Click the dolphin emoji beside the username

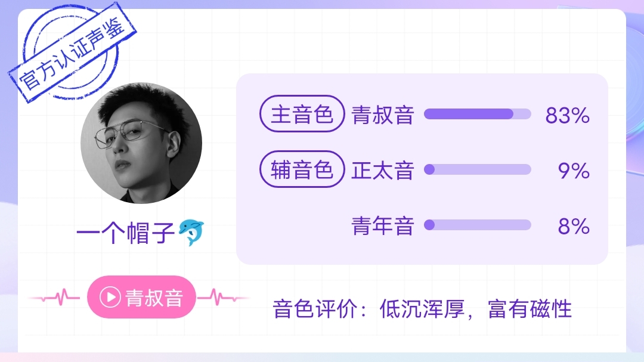click(191, 233)
